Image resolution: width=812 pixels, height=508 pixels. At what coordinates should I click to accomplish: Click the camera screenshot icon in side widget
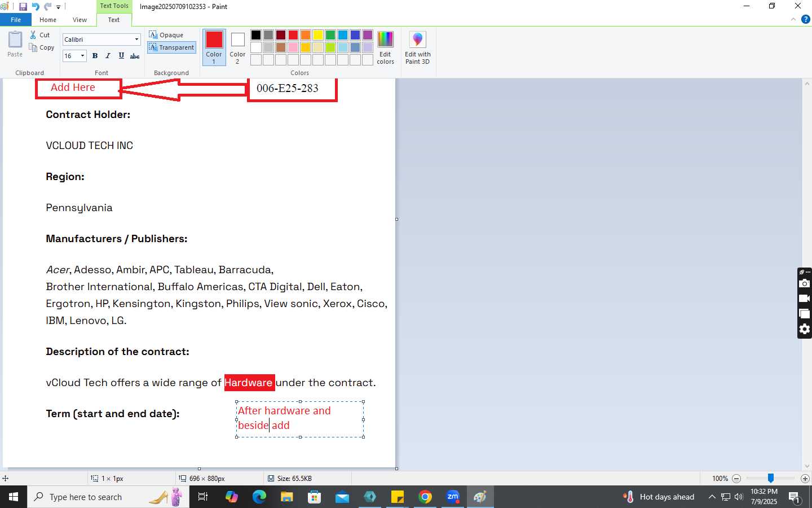pyautogui.click(x=805, y=283)
